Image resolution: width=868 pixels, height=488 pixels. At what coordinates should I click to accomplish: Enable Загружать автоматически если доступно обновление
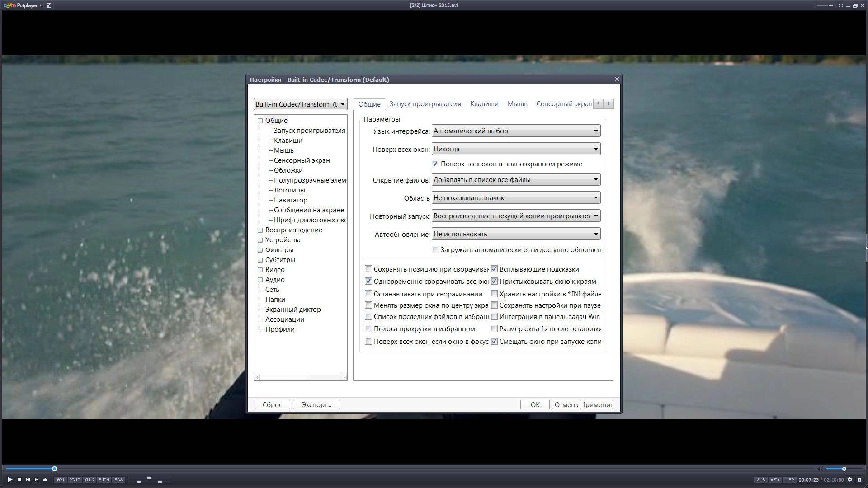(x=435, y=250)
